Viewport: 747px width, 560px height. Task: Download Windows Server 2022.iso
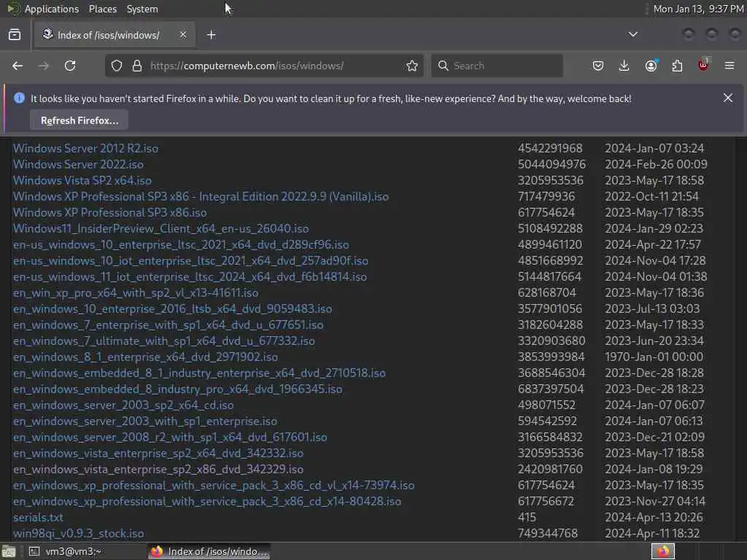[78, 164]
